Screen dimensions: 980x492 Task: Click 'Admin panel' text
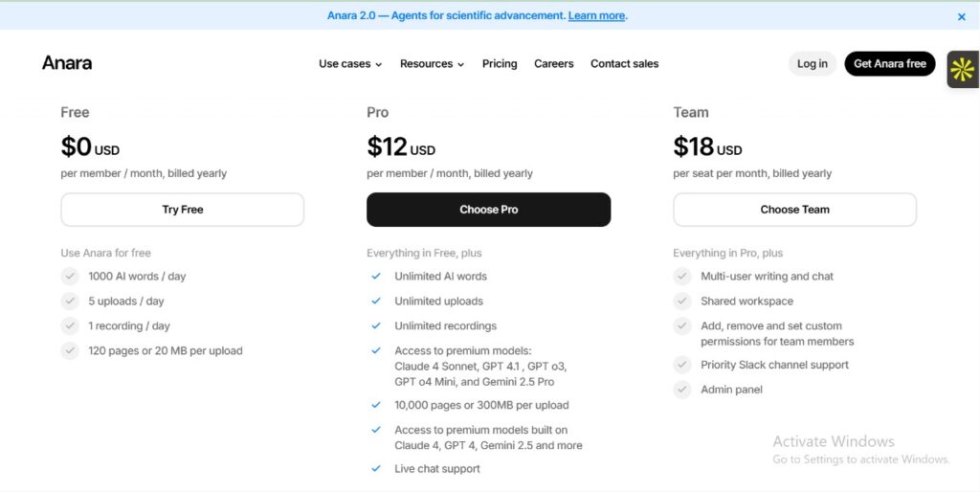click(731, 391)
